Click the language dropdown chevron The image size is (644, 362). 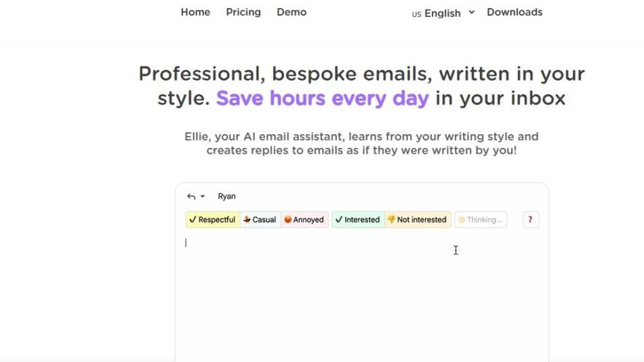point(472,12)
